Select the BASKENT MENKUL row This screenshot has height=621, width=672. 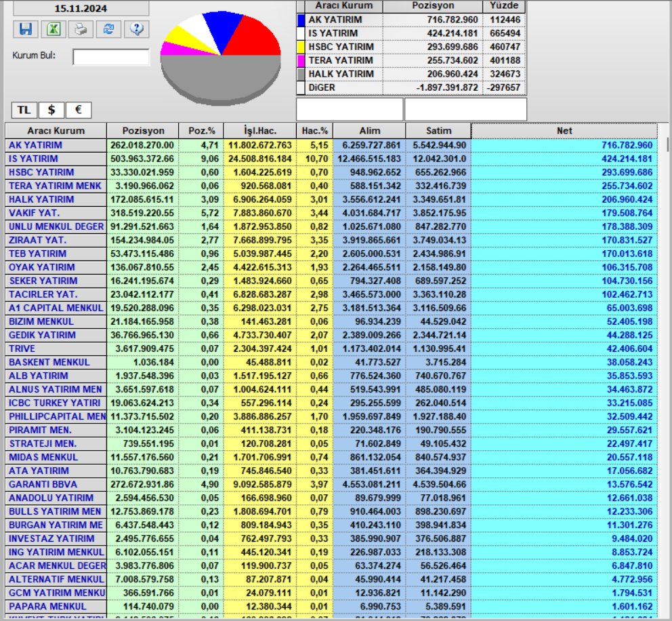pyautogui.click(x=331, y=363)
